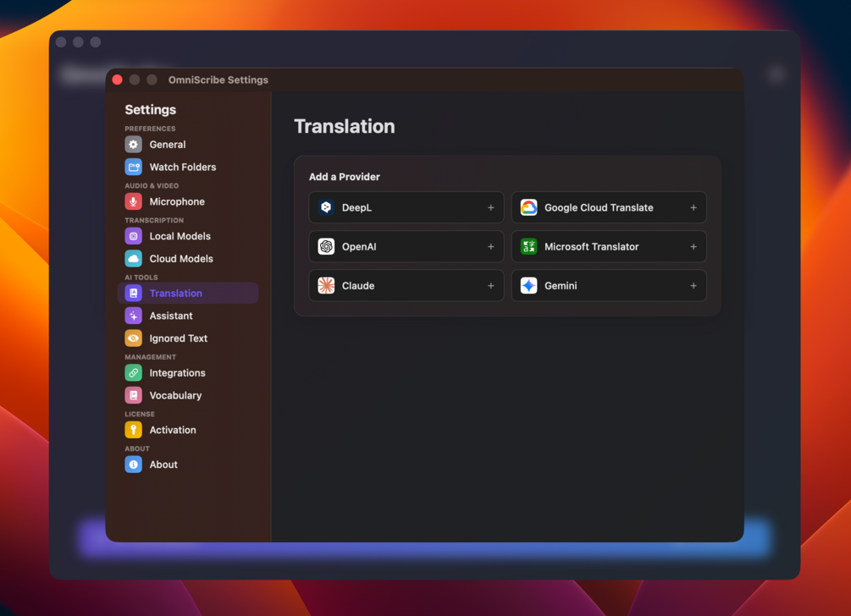Click the yellow Activation key icon
Image resolution: width=851 pixels, height=616 pixels.
tap(134, 430)
